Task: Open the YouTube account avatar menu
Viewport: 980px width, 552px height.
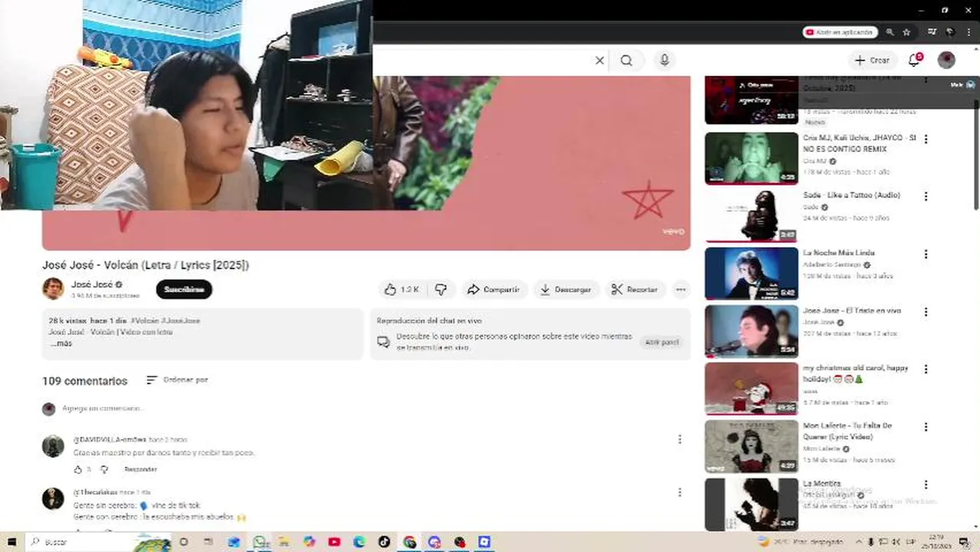Action: click(946, 61)
